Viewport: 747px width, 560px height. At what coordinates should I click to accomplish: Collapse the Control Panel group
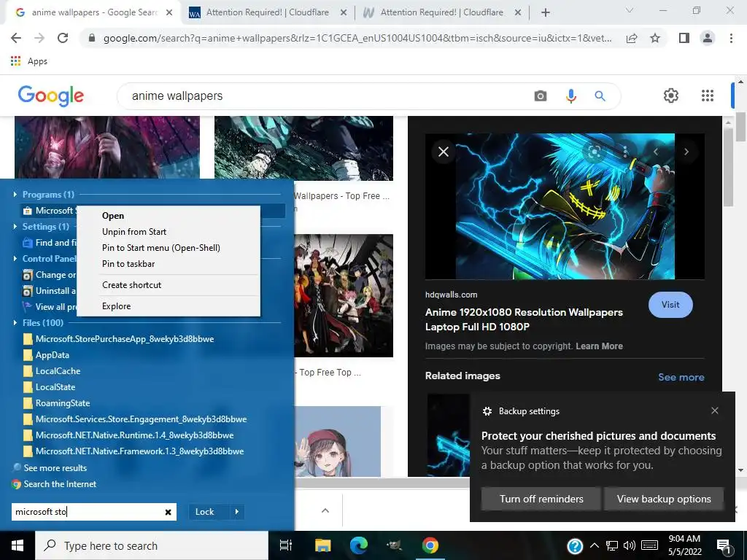click(x=15, y=258)
